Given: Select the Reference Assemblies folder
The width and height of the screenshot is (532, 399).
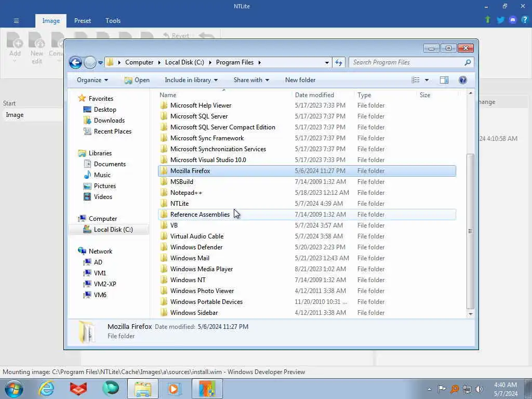Looking at the screenshot, I should click(x=200, y=215).
